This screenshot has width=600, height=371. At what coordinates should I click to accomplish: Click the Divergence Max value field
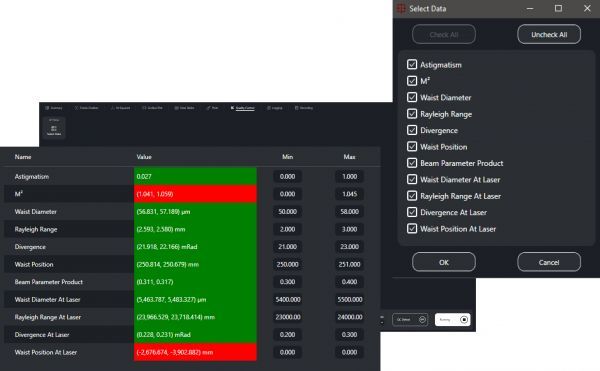click(x=349, y=247)
